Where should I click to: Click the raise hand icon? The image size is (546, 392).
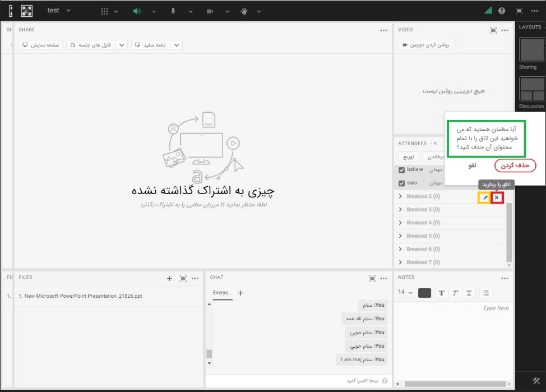(x=244, y=11)
